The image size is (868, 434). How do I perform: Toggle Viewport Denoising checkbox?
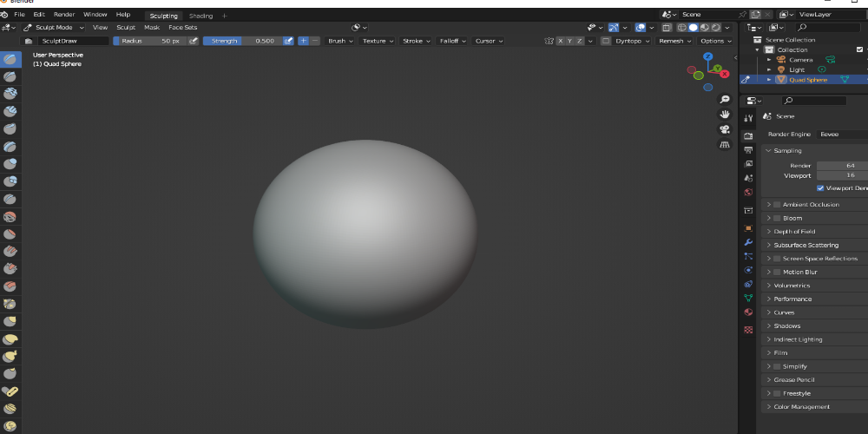pyautogui.click(x=820, y=188)
